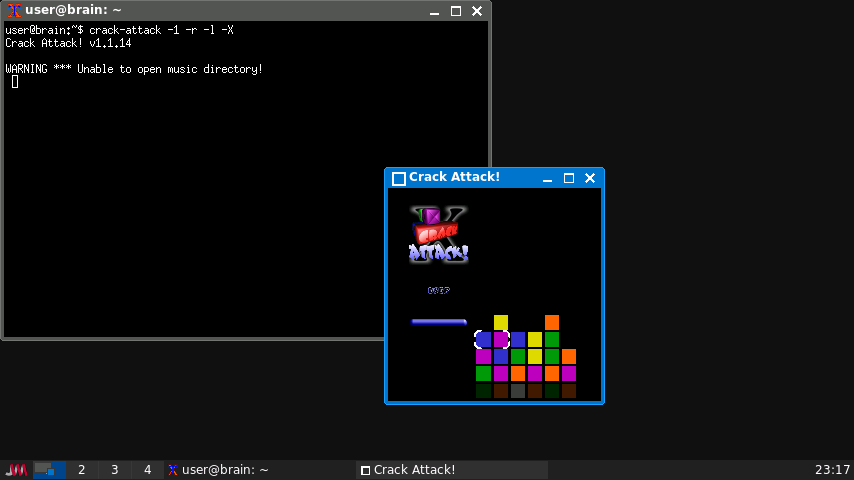Switch to virtual desktop 4
This screenshot has width=854, height=480.
(x=147, y=470)
